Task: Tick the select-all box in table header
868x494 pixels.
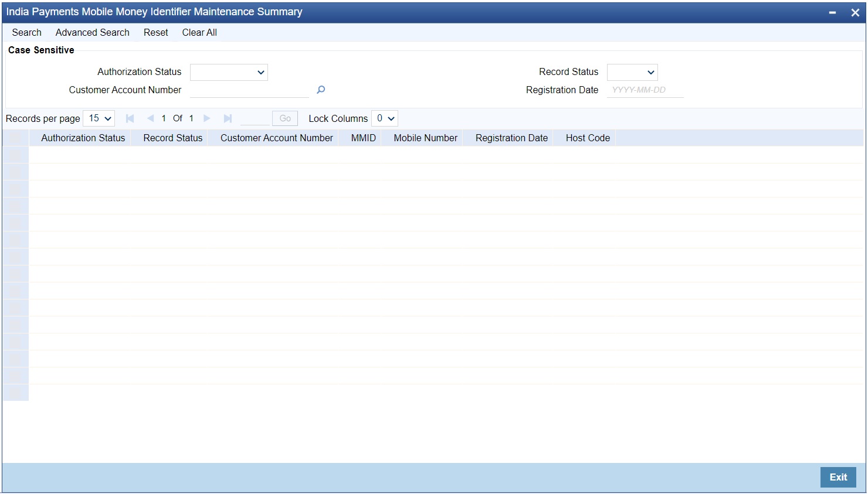Action: pos(15,138)
